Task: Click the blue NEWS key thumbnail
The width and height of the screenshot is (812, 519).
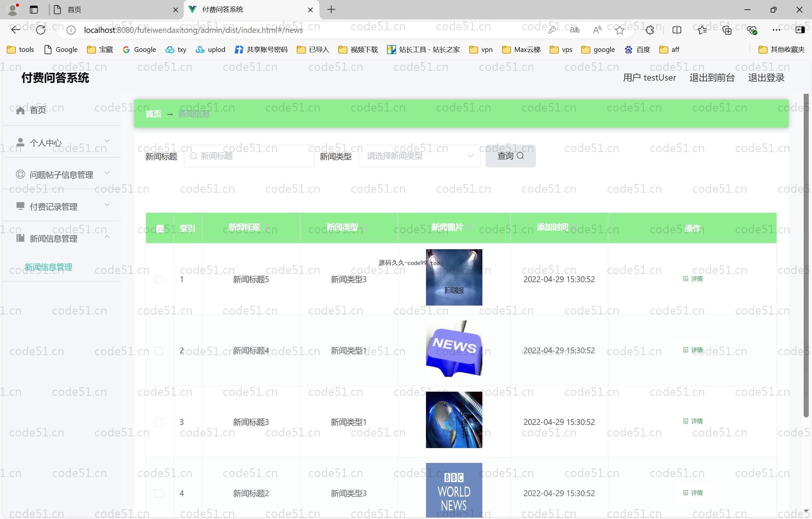Action: click(454, 348)
